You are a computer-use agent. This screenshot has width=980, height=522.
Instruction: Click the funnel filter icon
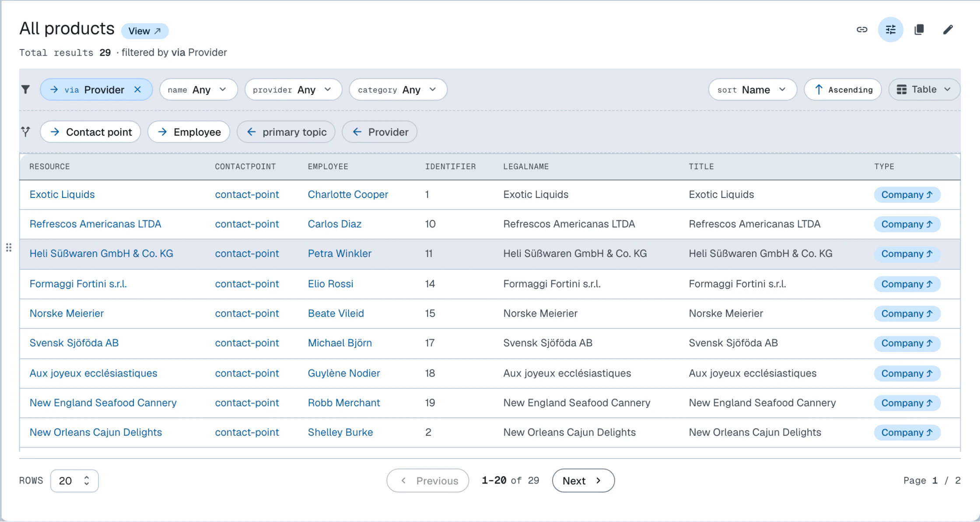tap(26, 89)
